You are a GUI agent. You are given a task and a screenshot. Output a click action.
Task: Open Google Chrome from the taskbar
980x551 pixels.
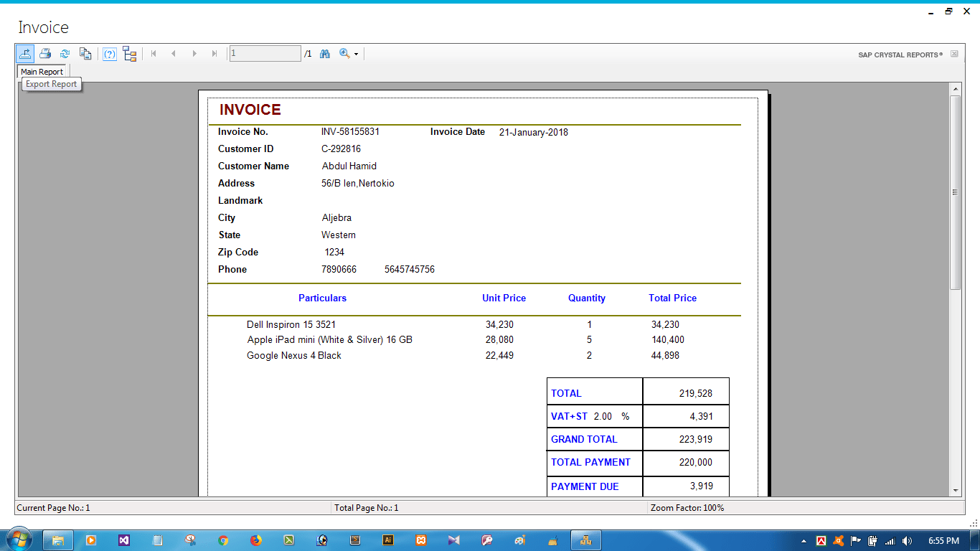point(223,540)
